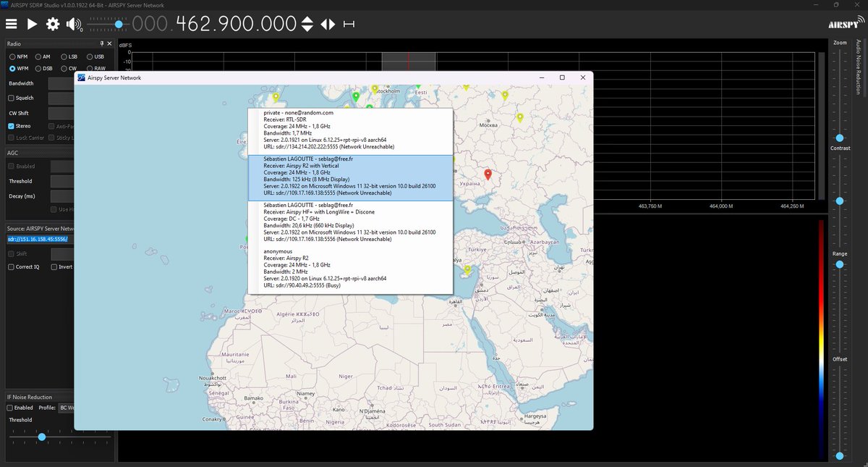868x467 pixels.
Task: Adjust the Contrast slider
Action: [840, 201]
